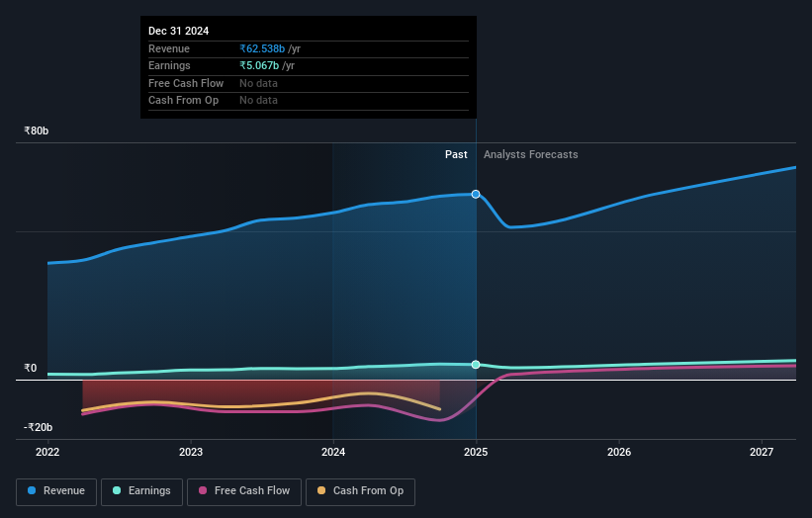This screenshot has width=812, height=518.
Task: Click the ₹0 y-axis label
Action: 31,368
